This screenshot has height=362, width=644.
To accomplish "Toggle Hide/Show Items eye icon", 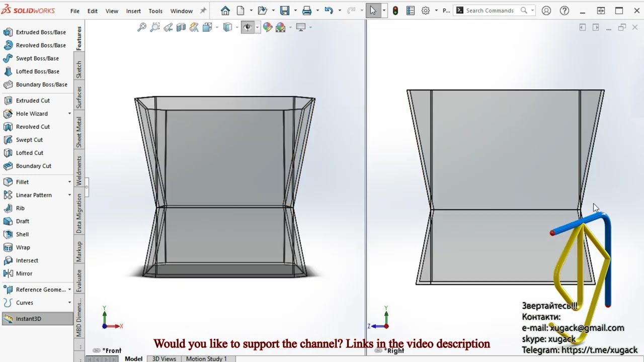I will [247, 27].
